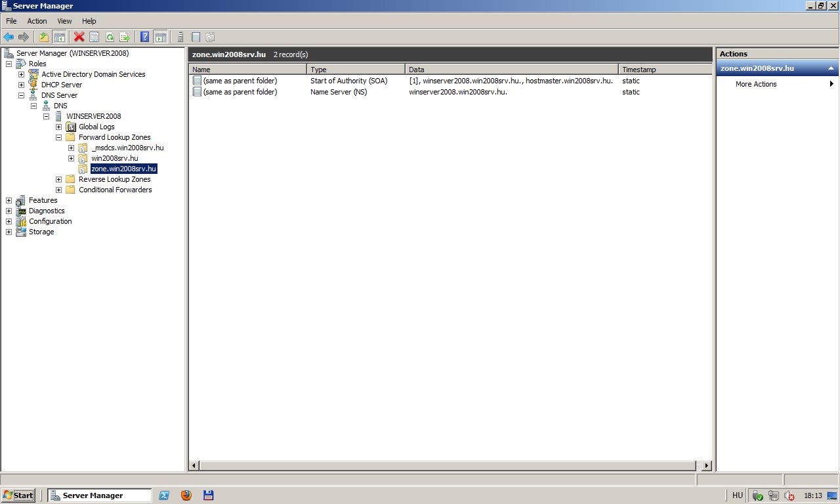840x504 pixels.
Task: Click the SOA record icon
Action: click(197, 81)
